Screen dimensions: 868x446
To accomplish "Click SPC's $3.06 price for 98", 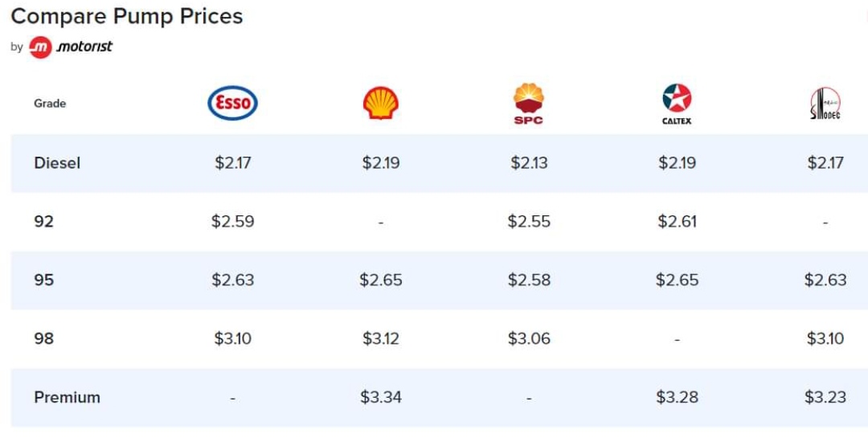I will [529, 338].
